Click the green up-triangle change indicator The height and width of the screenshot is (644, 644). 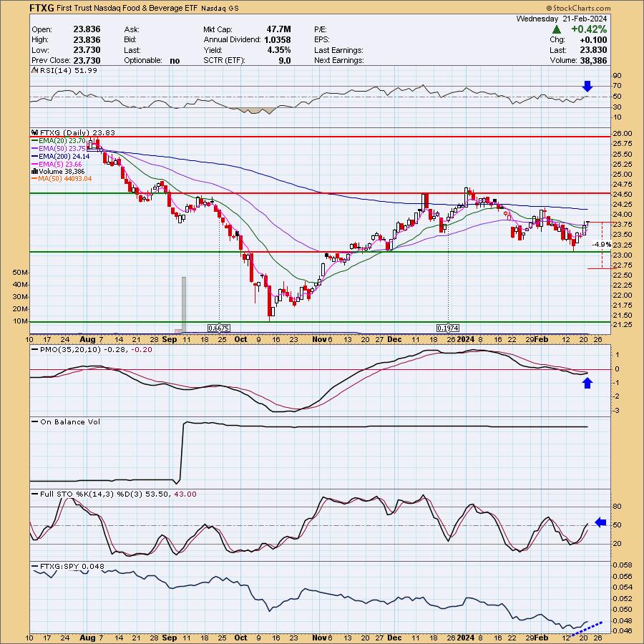click(x=557, y=29)
